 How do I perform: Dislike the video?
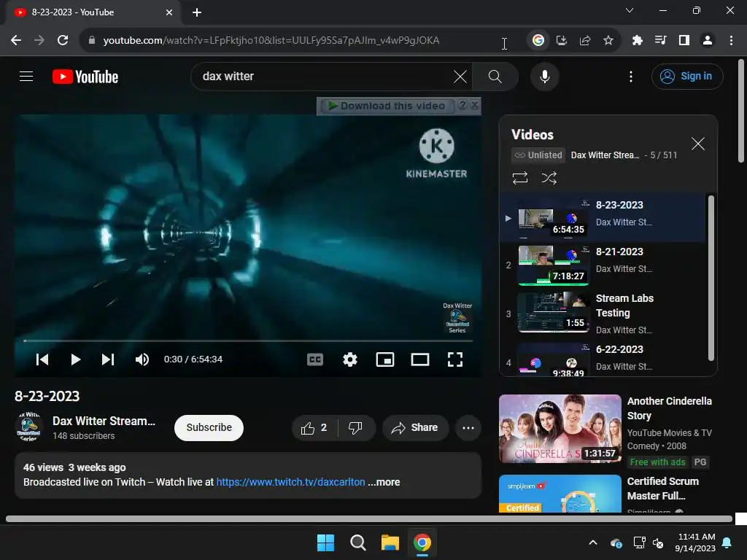(x=355, y=427)
